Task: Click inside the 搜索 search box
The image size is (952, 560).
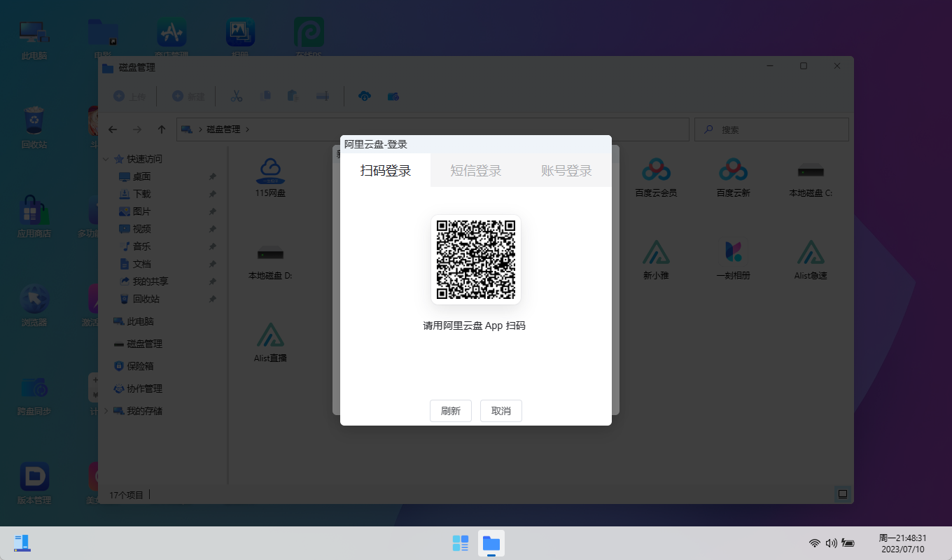Action: (770, 129)
